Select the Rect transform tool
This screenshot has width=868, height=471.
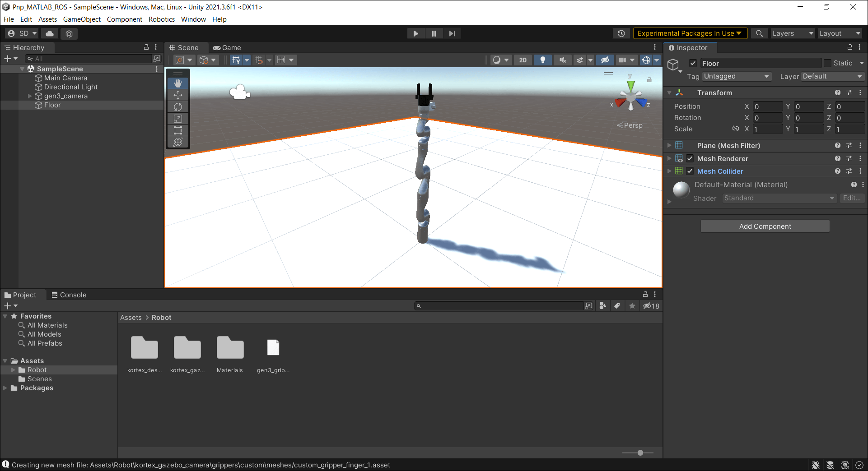(178, 130)
